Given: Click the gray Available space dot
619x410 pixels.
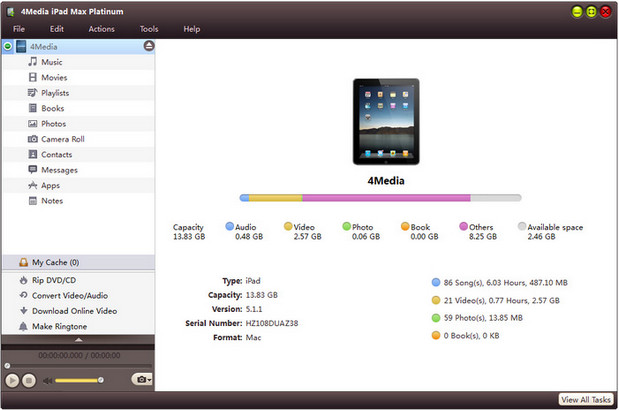Looking at the screenshot, I should (522, 226).
